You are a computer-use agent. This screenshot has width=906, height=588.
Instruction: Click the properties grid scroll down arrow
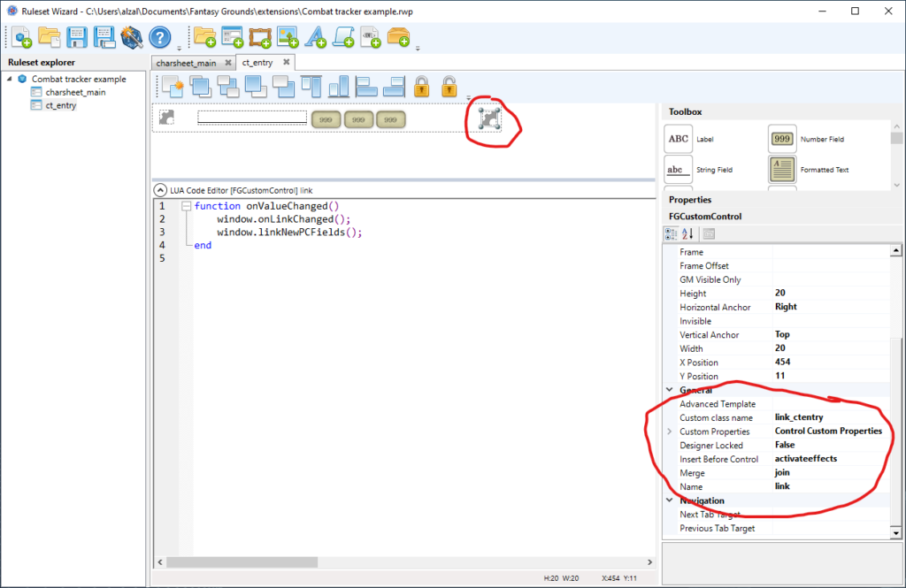895,533
